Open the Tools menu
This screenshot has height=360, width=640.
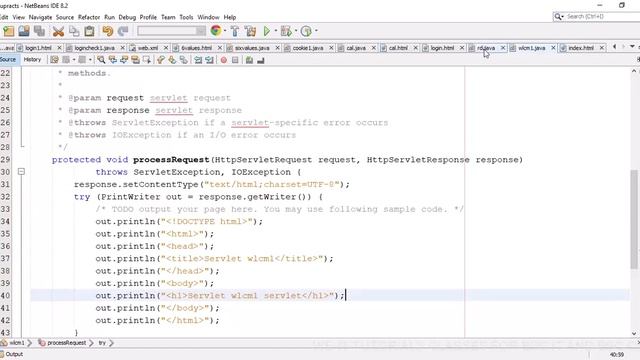186,17
